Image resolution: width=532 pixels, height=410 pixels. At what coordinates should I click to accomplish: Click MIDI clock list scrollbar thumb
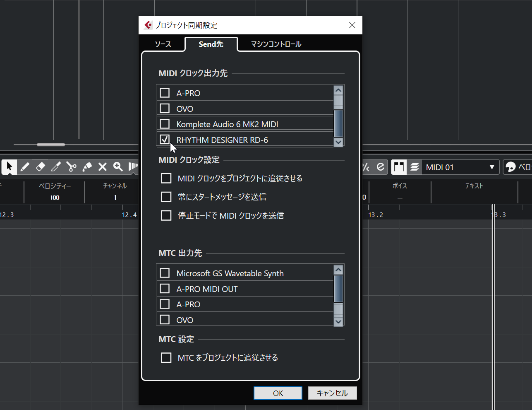(338, 123)
